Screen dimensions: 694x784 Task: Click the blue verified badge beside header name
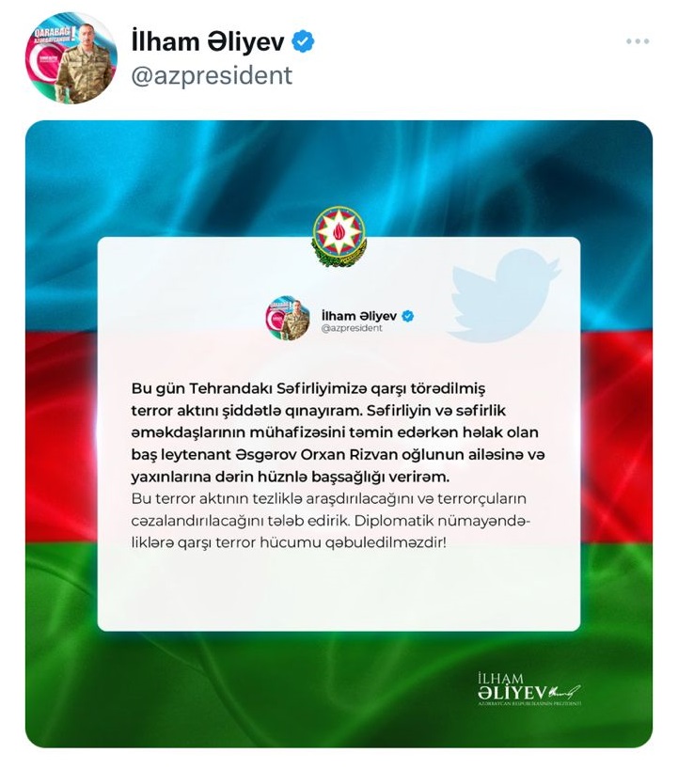tap(303, 41)
